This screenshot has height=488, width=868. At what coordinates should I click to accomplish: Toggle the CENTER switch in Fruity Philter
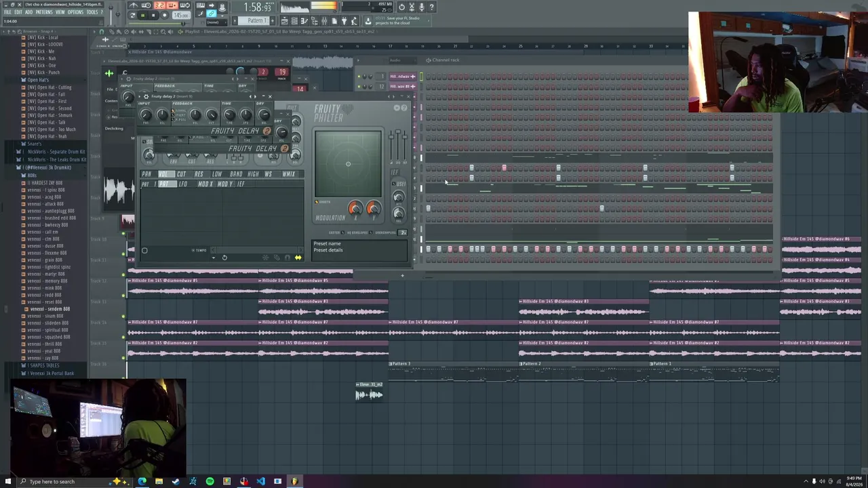click(342, 232)
